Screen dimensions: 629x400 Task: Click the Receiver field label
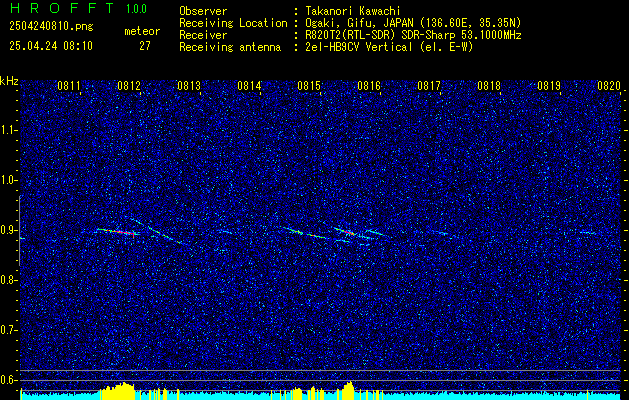click(203, 35)
